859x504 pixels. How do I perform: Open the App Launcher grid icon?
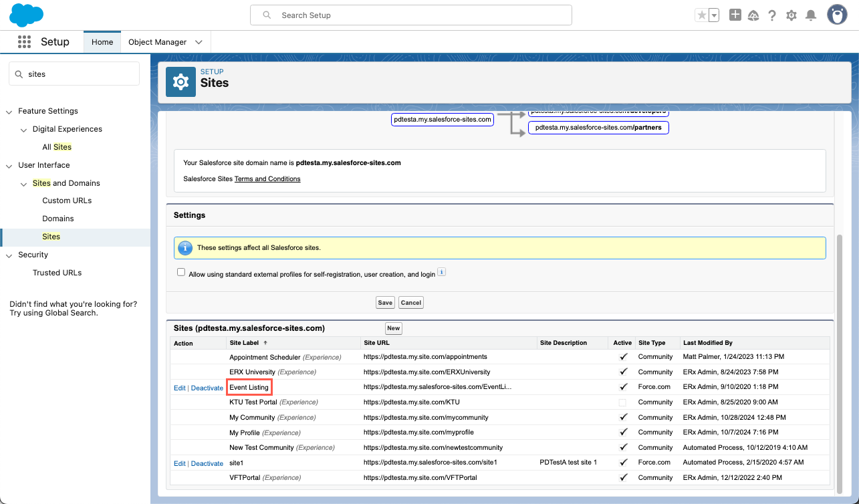point(25,41)
